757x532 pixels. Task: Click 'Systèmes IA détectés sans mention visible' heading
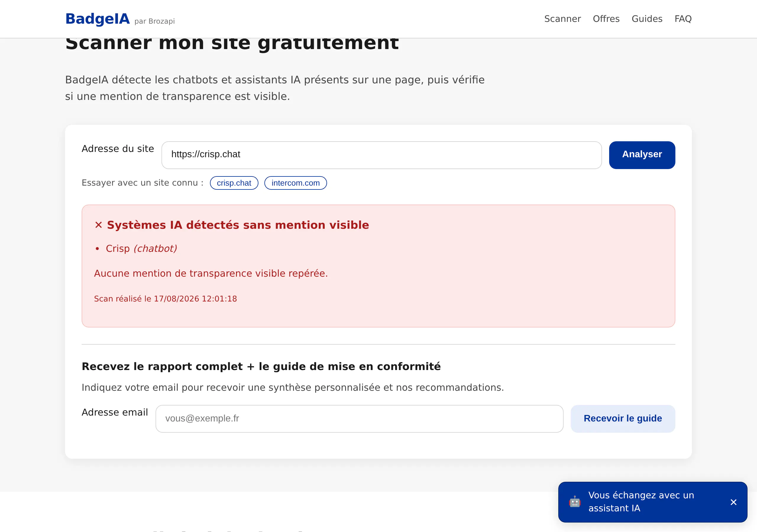click(x=238, y=225)
